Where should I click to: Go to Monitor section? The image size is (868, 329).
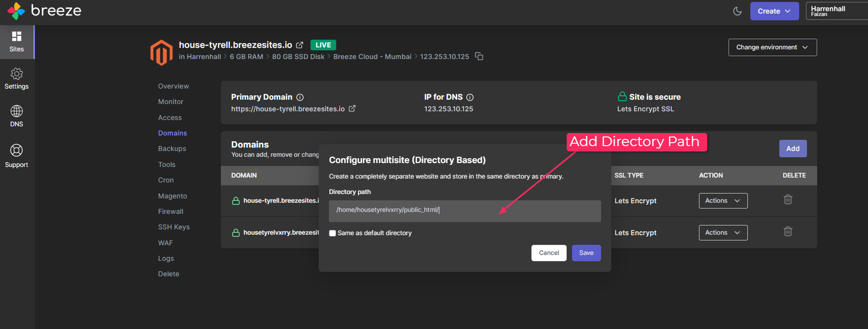[170, 102]
